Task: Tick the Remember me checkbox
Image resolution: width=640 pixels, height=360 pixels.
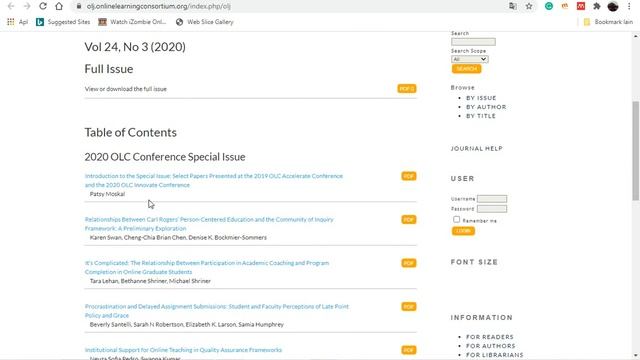Action: pyautogui.click(x=456, y=220)
